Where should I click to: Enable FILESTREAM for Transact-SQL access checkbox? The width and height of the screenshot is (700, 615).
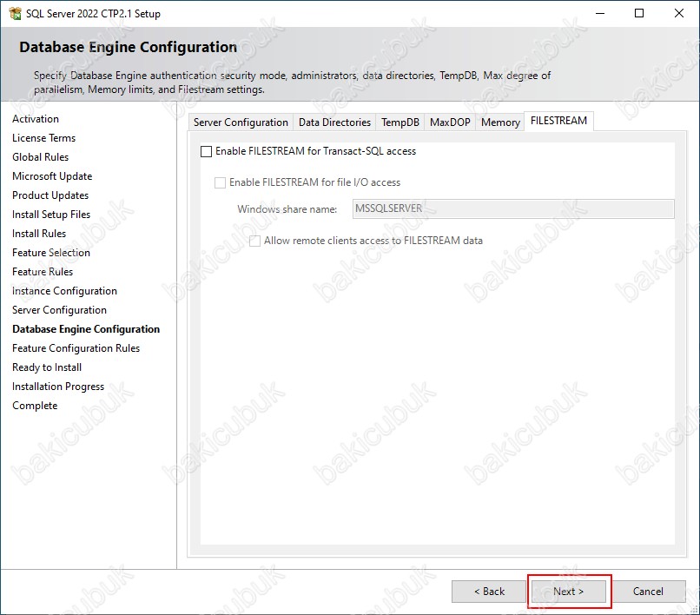(x=207, y=151)
